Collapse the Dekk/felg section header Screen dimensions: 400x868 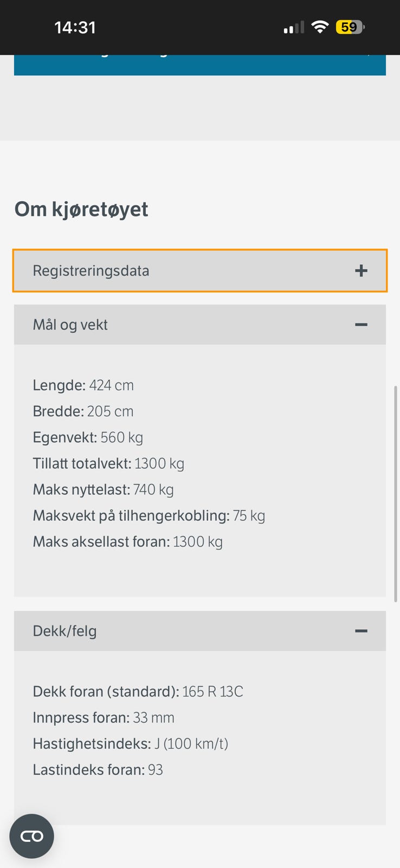[65, 631]
